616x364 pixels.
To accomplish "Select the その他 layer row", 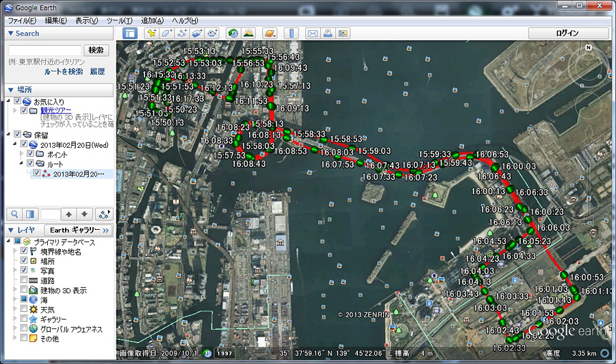I will point(49,339).
